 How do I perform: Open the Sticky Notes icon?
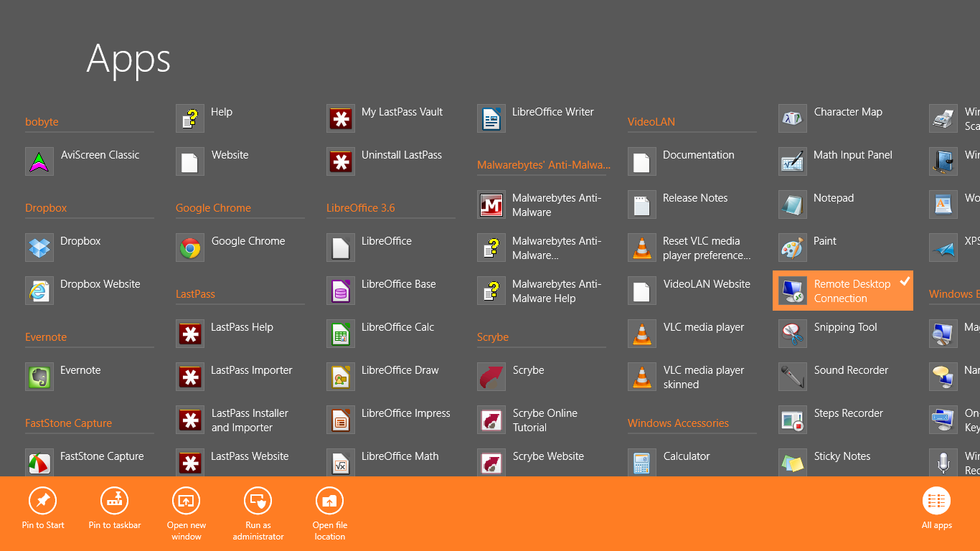pos(793,463)
